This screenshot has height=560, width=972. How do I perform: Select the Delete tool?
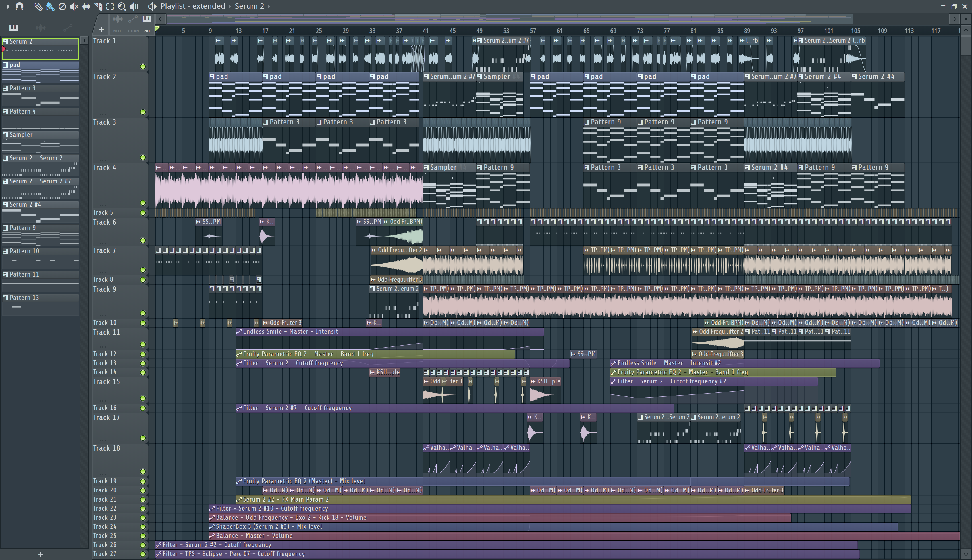pyautogui.click(x=62, y=6)
